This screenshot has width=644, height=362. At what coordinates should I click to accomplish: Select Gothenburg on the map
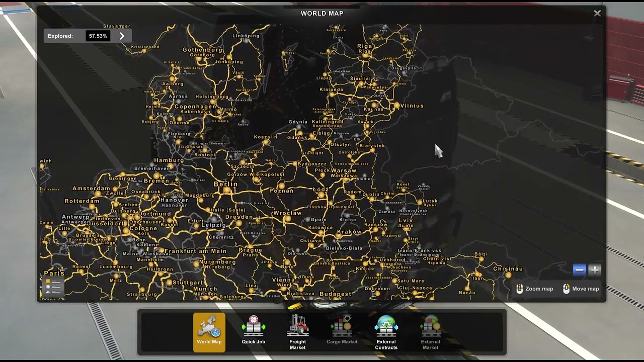point(202,50)
